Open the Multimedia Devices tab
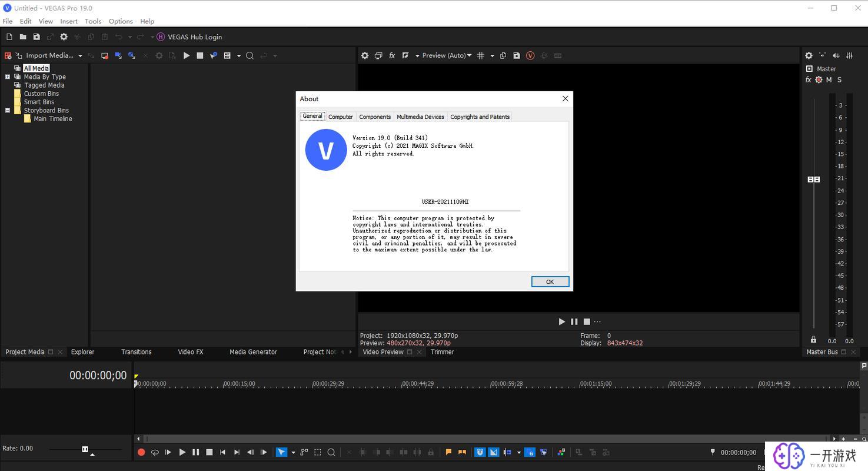This screenshot has height=471, width=868. coord(420,117)
